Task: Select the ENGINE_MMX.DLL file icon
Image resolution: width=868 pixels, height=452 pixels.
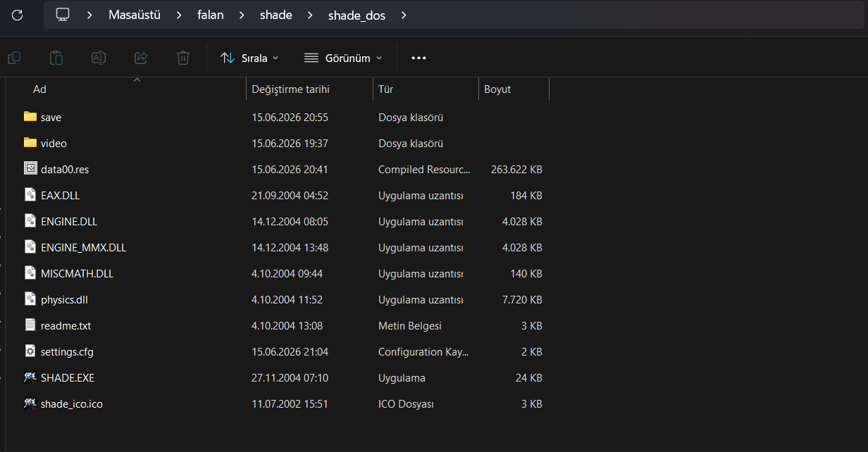Action: 30,247
